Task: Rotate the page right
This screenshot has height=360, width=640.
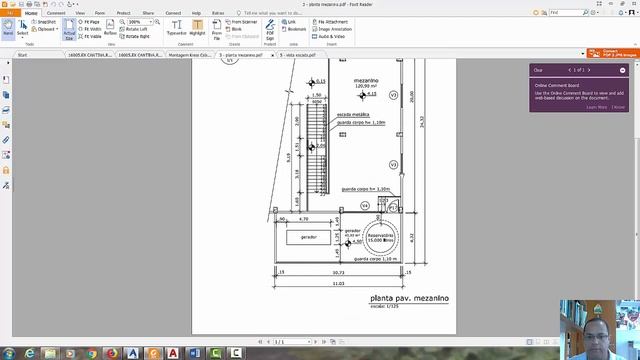Action: [135, 36]
